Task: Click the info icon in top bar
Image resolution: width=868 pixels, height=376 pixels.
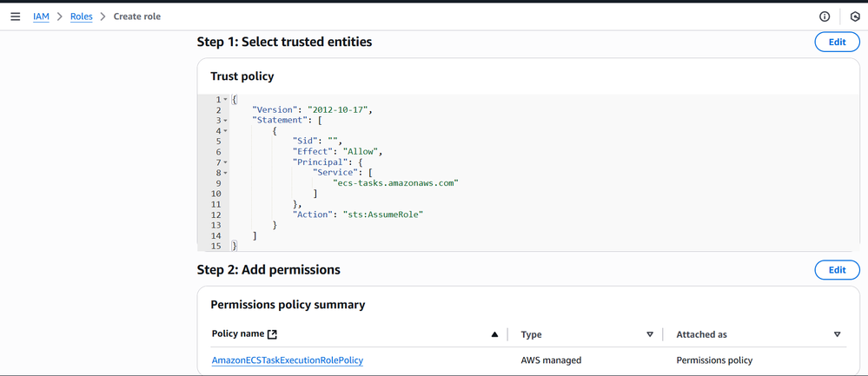Action: [825, 16]
